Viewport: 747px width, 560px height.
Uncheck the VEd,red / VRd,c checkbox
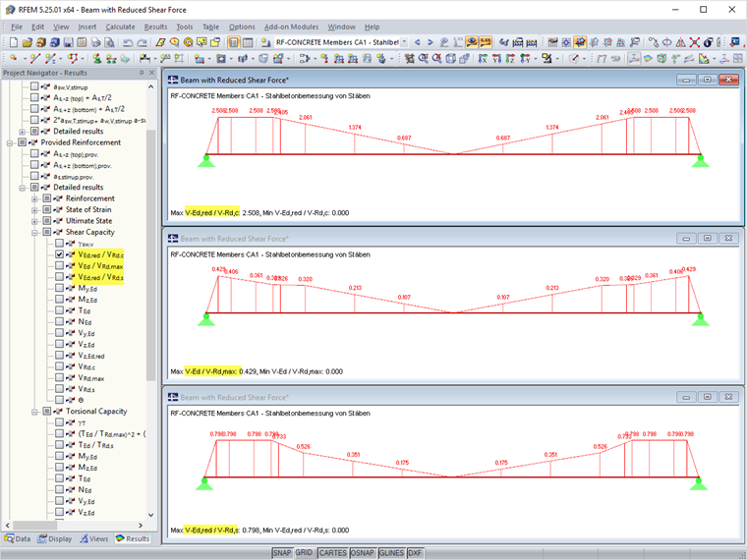(x=60, y=254)
